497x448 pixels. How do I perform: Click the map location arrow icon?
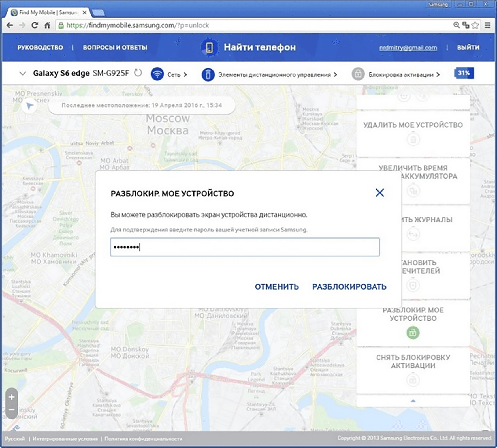(29, 106)
